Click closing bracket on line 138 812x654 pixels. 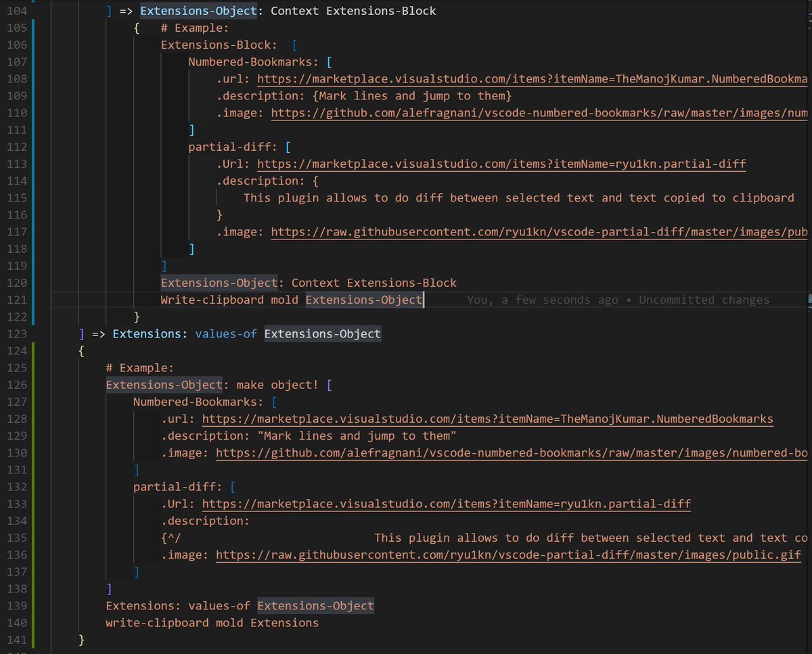click(110, 589)
